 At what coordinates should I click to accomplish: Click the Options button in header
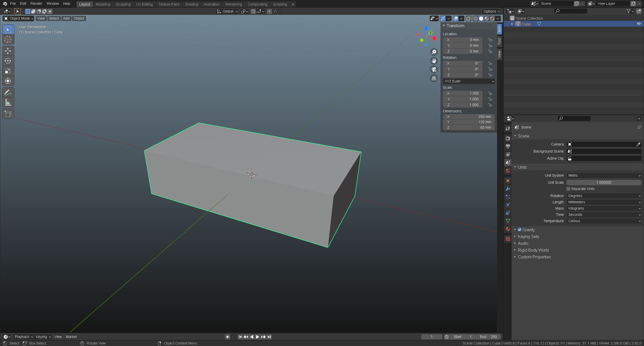pyautogui.click(x=492, y=11)
